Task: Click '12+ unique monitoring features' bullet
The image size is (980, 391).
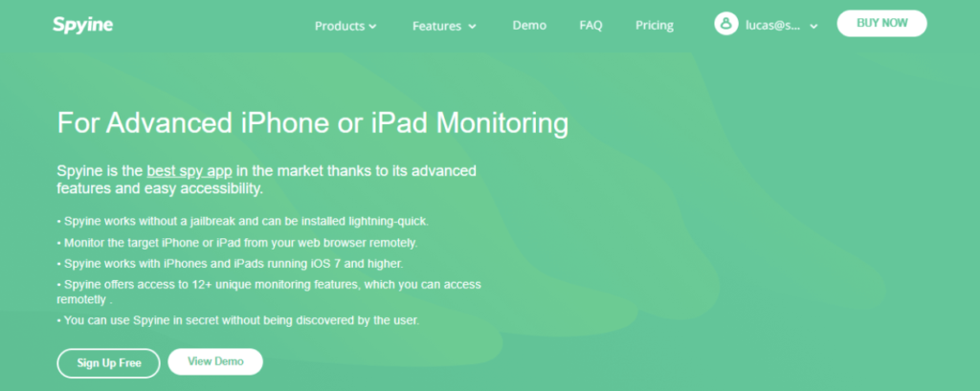Action: click(x=269, y=292)
